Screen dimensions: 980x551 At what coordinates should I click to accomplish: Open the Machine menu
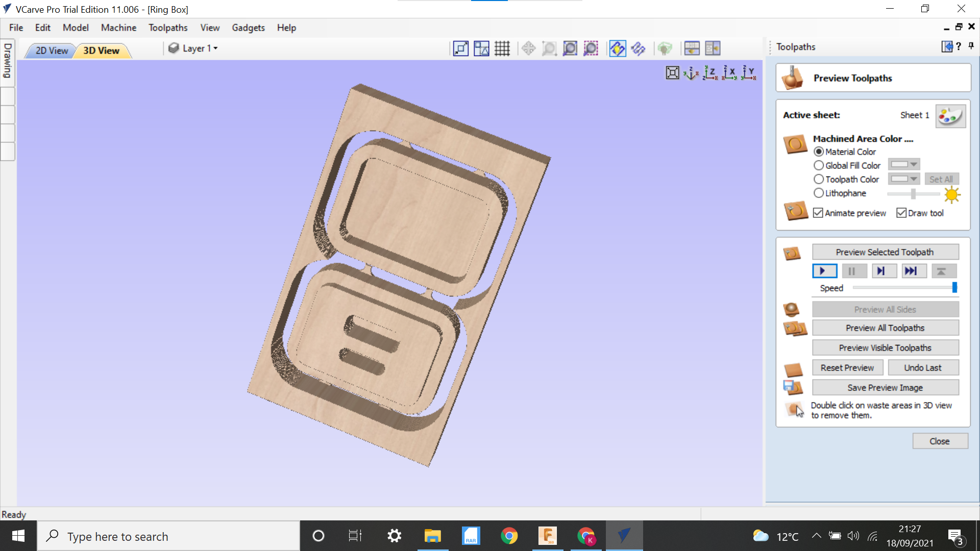(x=118, y=28)
